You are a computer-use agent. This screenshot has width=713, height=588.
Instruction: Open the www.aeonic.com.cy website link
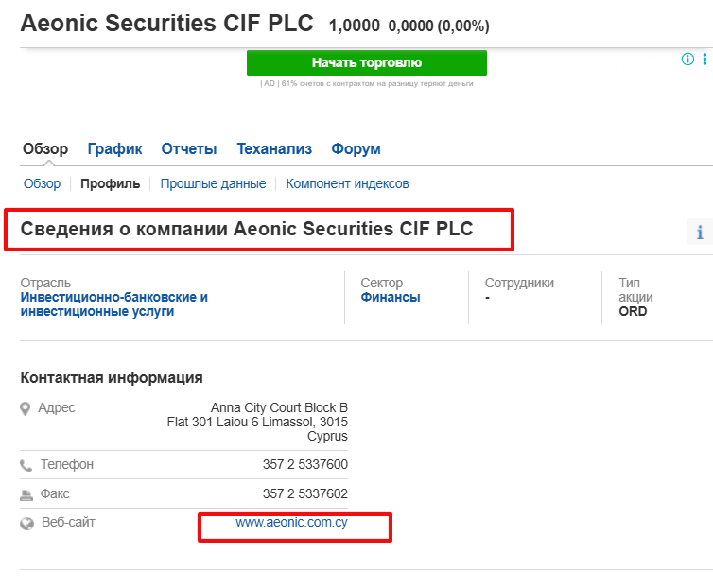(291, 522)
